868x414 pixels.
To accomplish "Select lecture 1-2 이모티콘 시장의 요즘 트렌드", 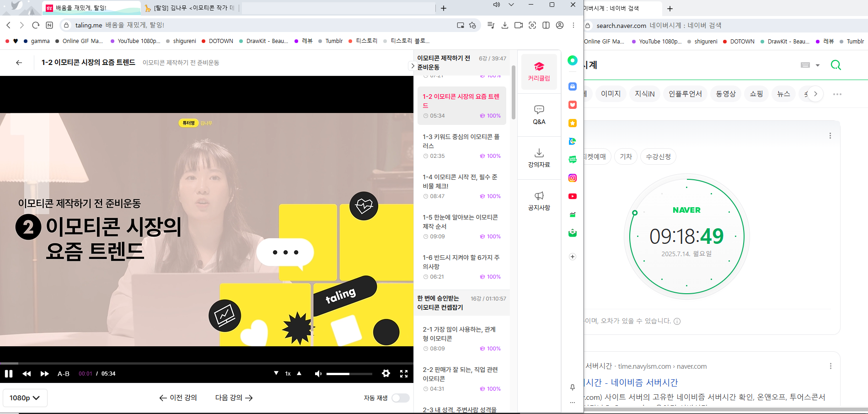I will click(462, 106).
